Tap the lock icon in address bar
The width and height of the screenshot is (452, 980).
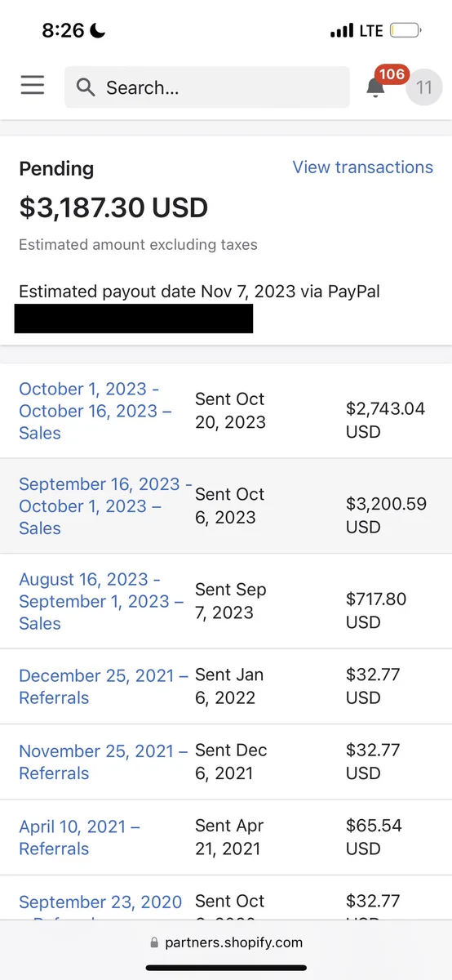(155, 942)
